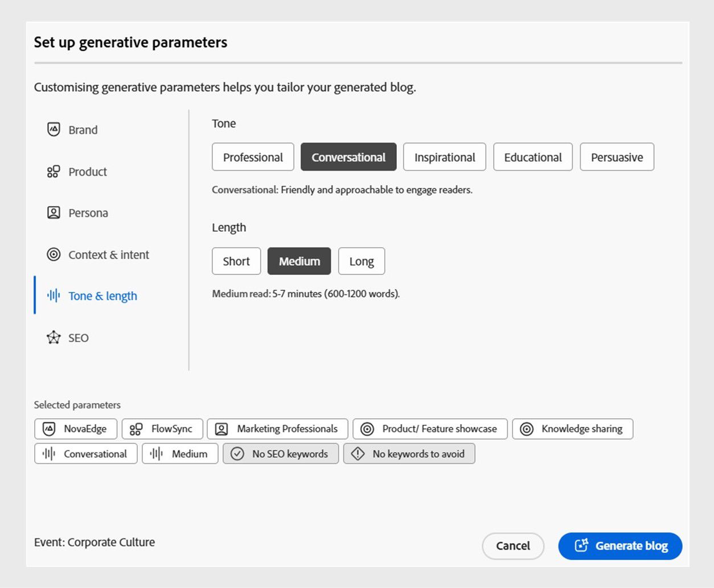
Task: Click the product icon on FlowSync chip
Action: [x=136, y=429]
